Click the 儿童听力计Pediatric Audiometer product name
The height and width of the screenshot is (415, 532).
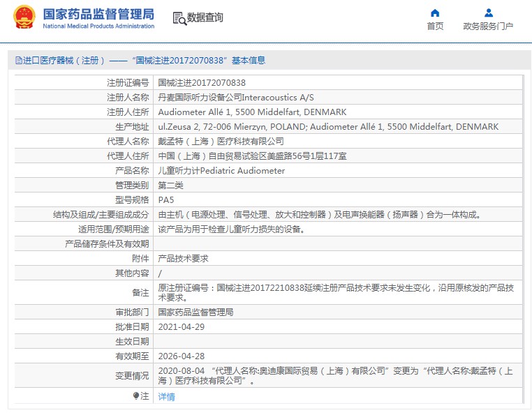click(x=221, y=170)
